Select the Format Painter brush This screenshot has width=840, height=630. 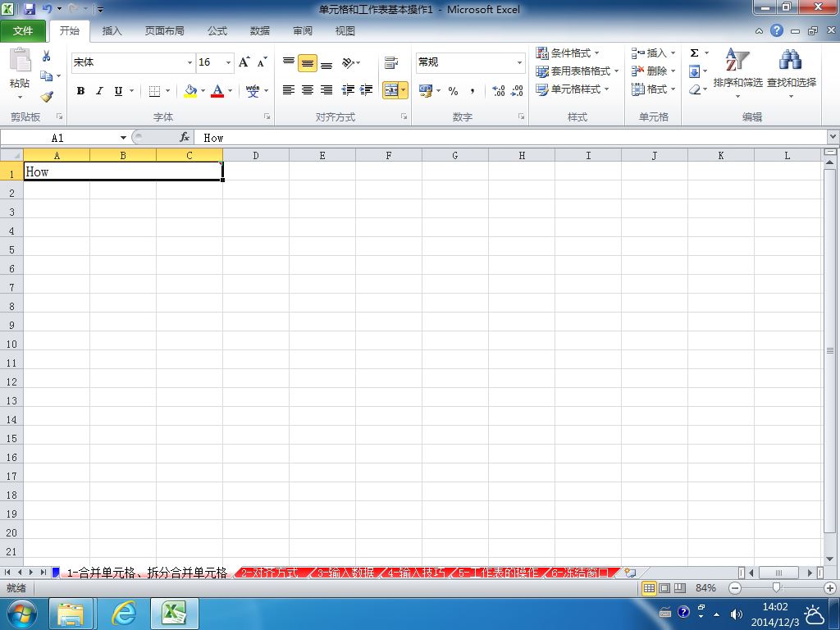point(47,97)
